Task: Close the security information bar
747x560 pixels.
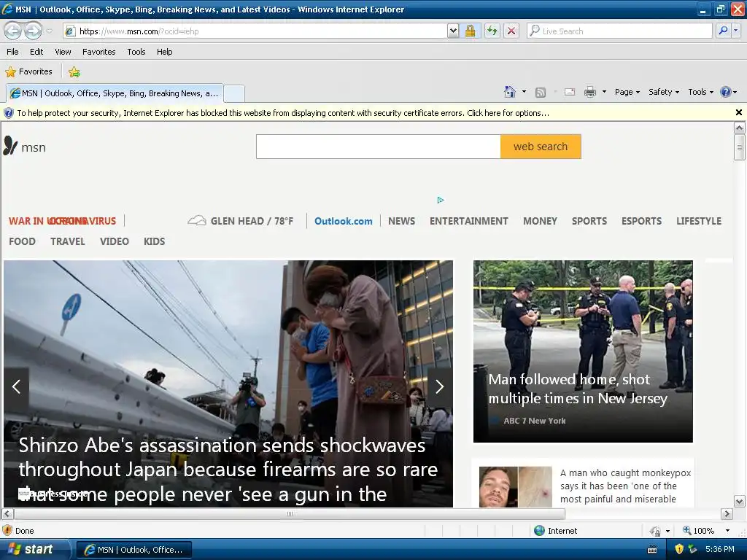Action: click(x=738, y=112)
